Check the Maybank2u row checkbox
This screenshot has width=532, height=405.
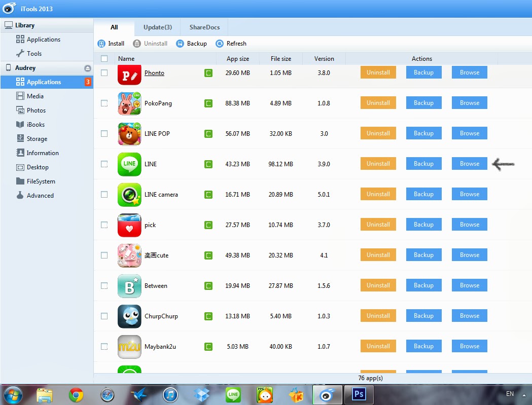(x=104, y=346)
